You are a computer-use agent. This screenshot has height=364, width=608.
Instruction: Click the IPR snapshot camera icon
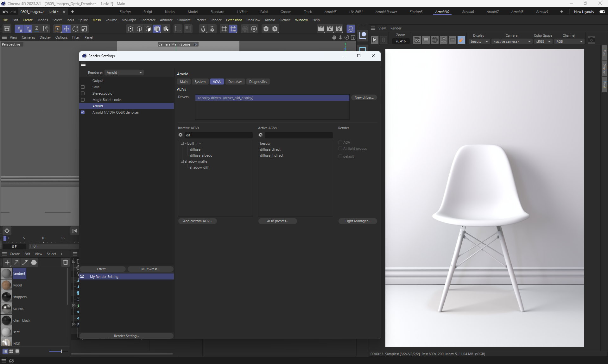591,40
